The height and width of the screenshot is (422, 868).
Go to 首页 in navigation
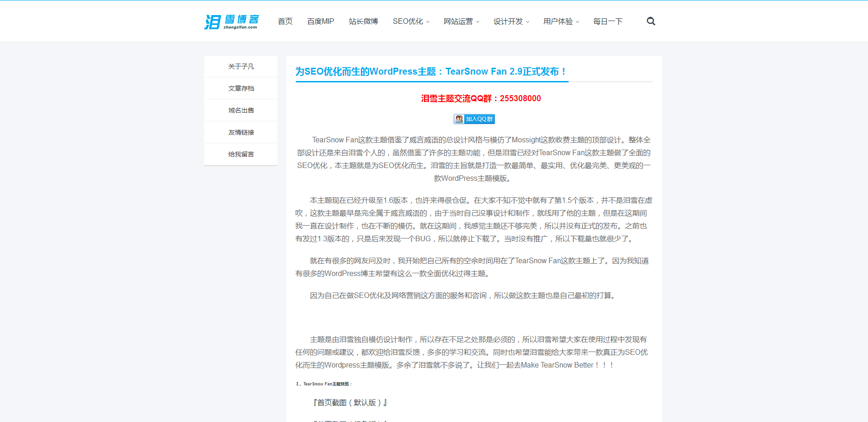click(x=285, y=22)
